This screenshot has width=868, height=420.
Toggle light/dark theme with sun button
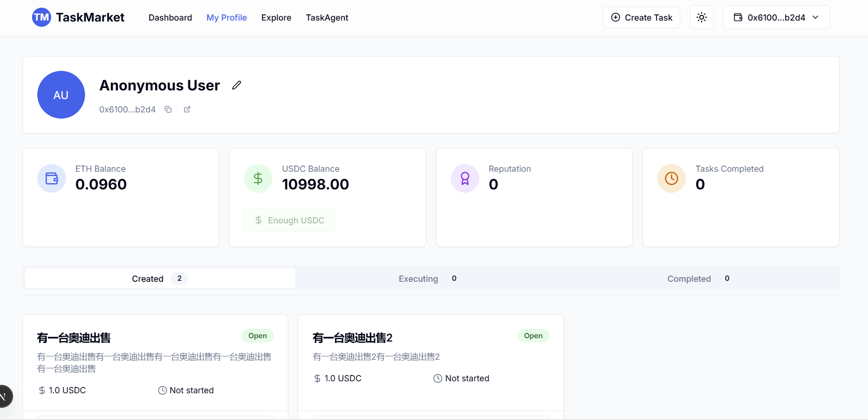click(701, 18)
